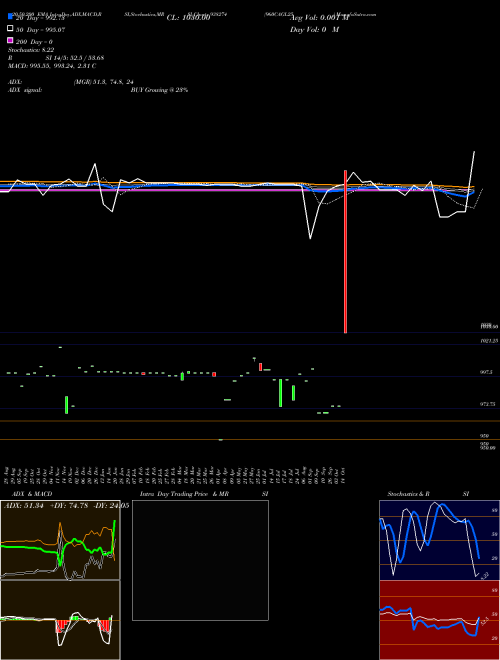The height and width of the screenshot is (660, 500).
Task: Click the 'Stochastics: 8.22' reading
Action: tap(31, 50)
